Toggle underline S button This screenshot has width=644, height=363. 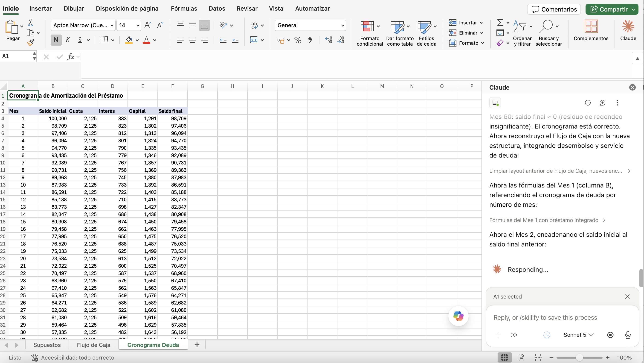click(x=80, y=40)
